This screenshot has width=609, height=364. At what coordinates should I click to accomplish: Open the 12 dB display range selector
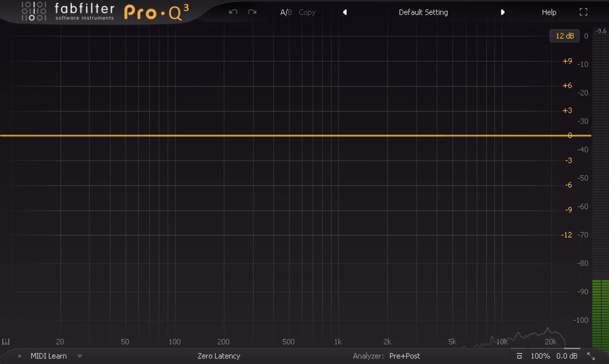pos(564,36)
